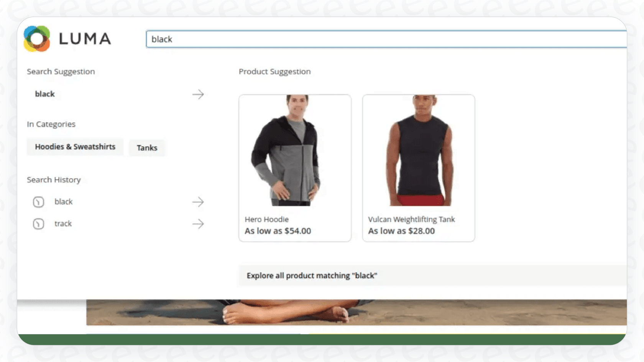
Task: Click the arrow beside search history "track"
Action: point(198,224)
